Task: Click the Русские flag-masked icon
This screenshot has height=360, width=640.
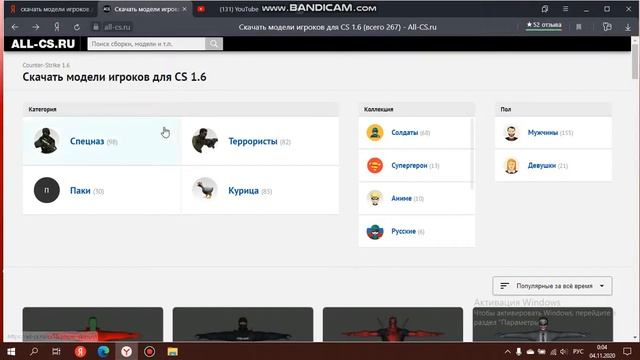Action: tap(375, 231)
